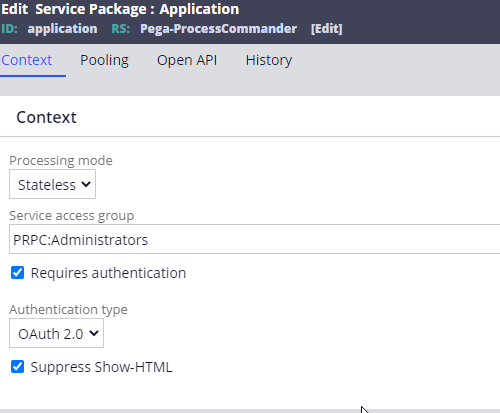This screenshot has width=500, height=413.
Task: Click the chevron arrow beside Stateless
Action: click(86, 184)
